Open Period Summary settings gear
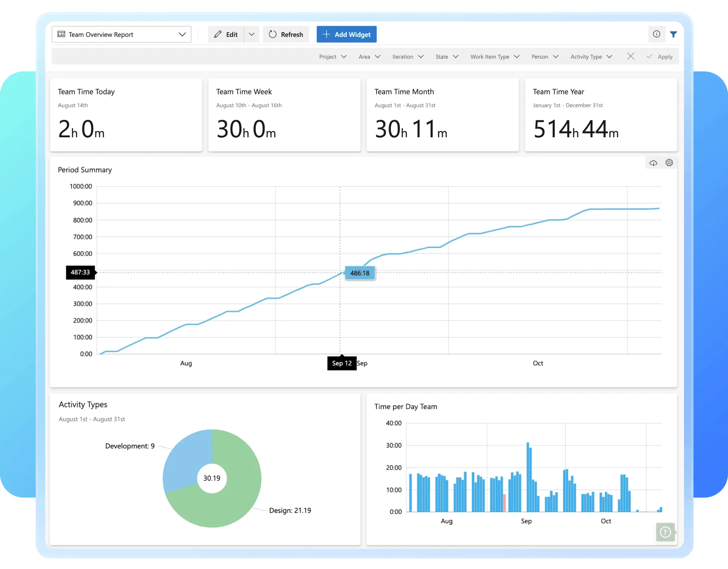 (x=669, y=163)
